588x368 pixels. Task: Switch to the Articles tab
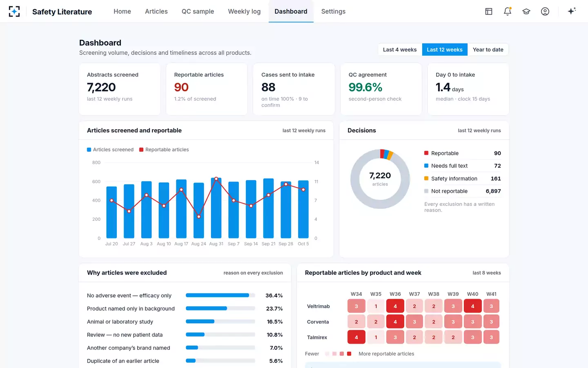156,11
